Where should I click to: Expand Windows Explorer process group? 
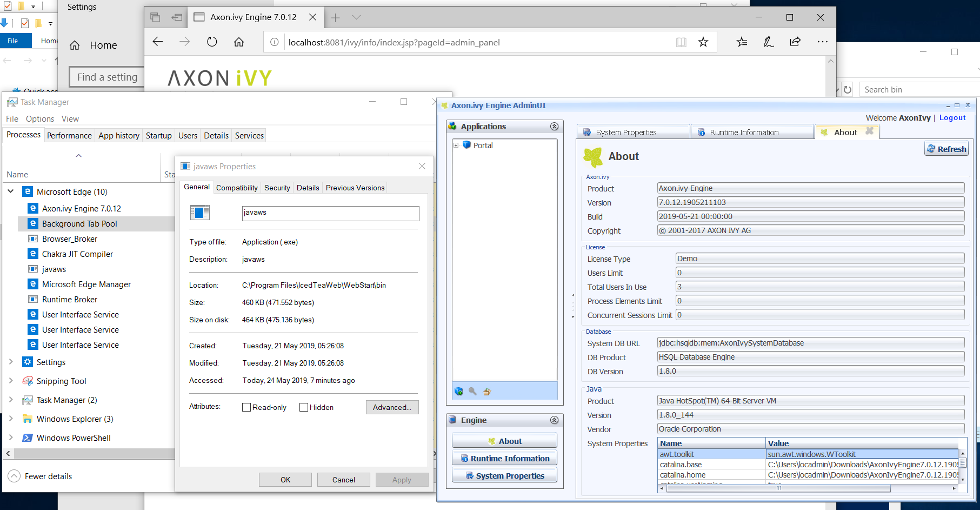coord(11,419)
